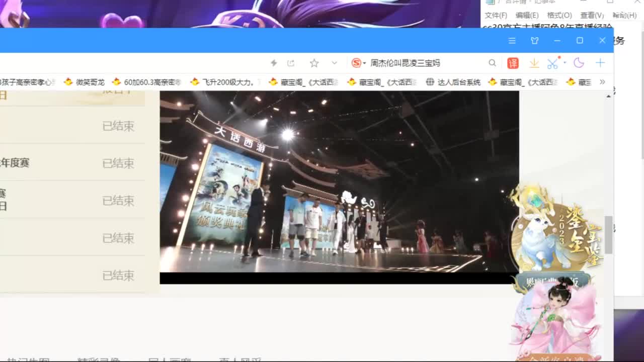Image resolution: width=644 pixels, height=362 pixels.
Task: Open 编辑(E) menu in Notepad window
Action: 527,16
